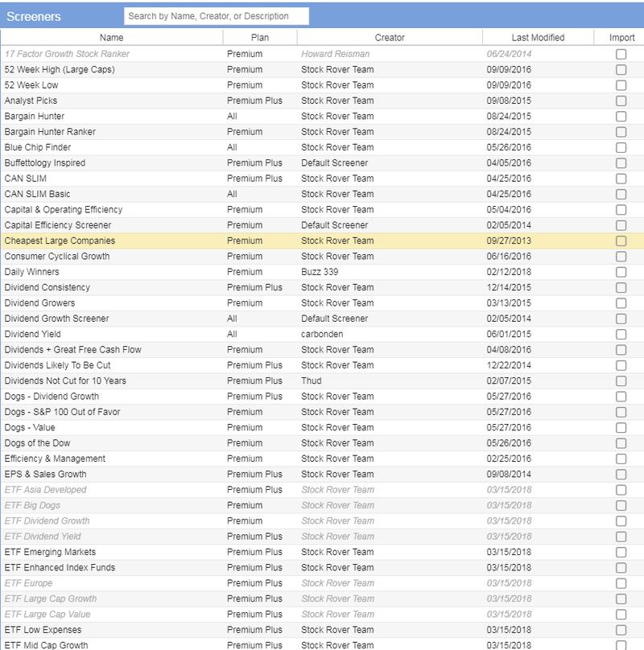
Task: Select the ETF Low Expenses screener
Action: pyautogui.click(x=43, y=630)
